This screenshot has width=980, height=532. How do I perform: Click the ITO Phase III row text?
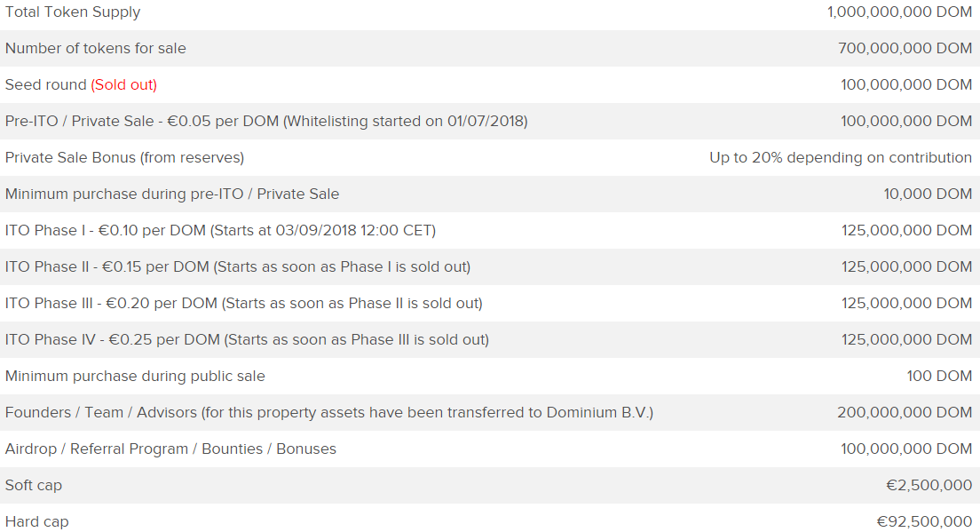click(x=244, y=303)
